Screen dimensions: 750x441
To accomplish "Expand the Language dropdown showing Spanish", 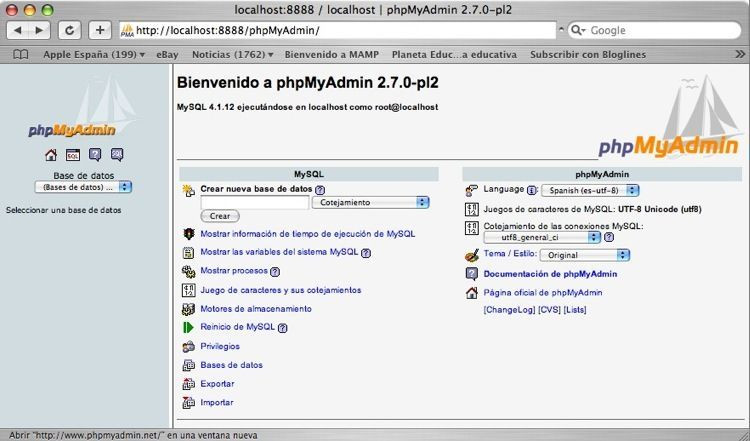I will (589, 189).
